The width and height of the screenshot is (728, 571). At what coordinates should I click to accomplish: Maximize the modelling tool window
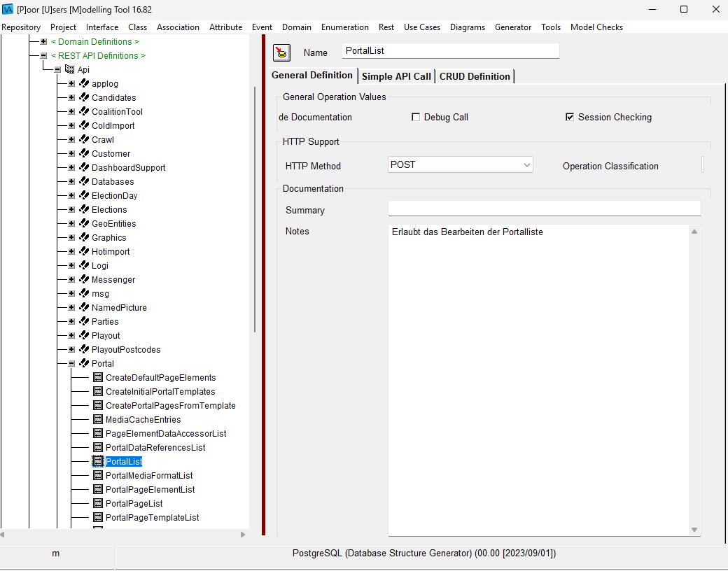(x=683, y=9)
